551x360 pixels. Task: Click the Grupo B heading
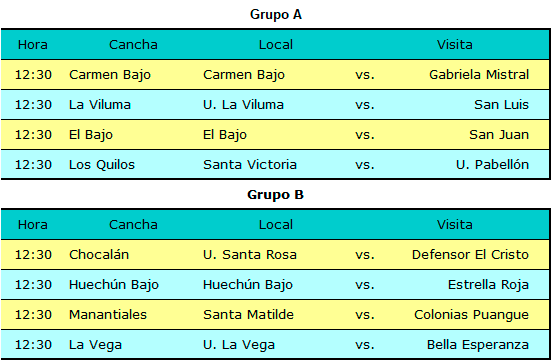pyautogui.click(x=276, y=194)
